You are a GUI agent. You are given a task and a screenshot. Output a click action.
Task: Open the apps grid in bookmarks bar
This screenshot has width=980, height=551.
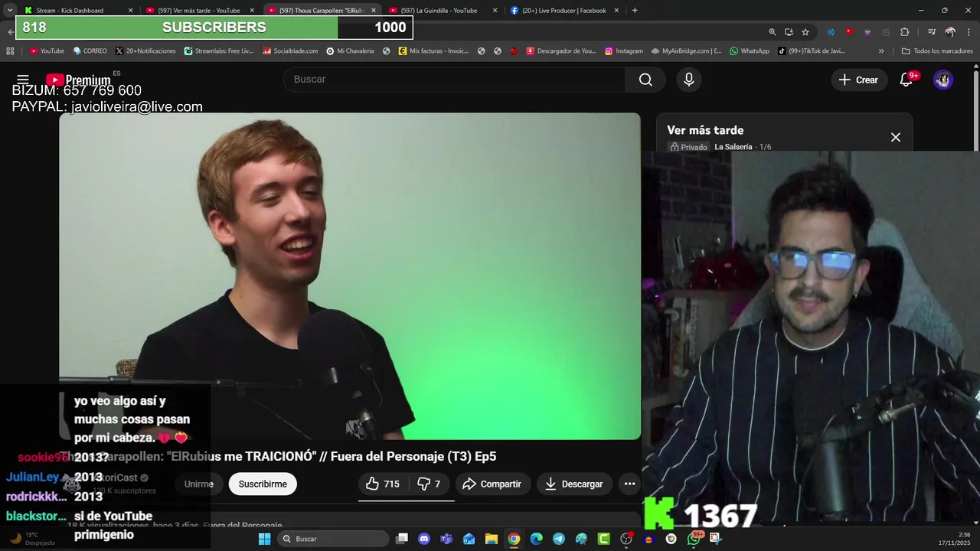(x=10, y=51)
